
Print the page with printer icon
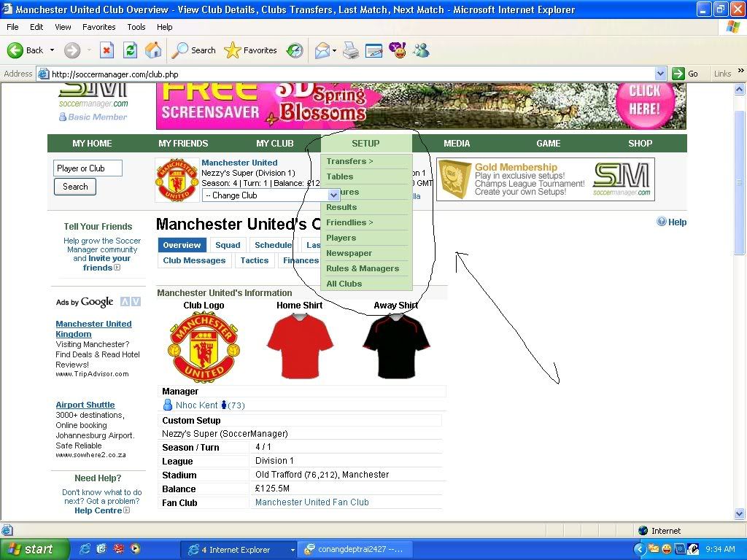coord(351,50)
